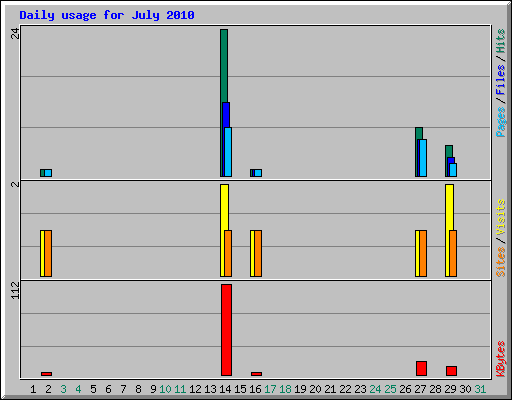Click green weekend day "4" on the x-axis
The image size is (512, 400).
pyautogui.click(x=78, y=389)
